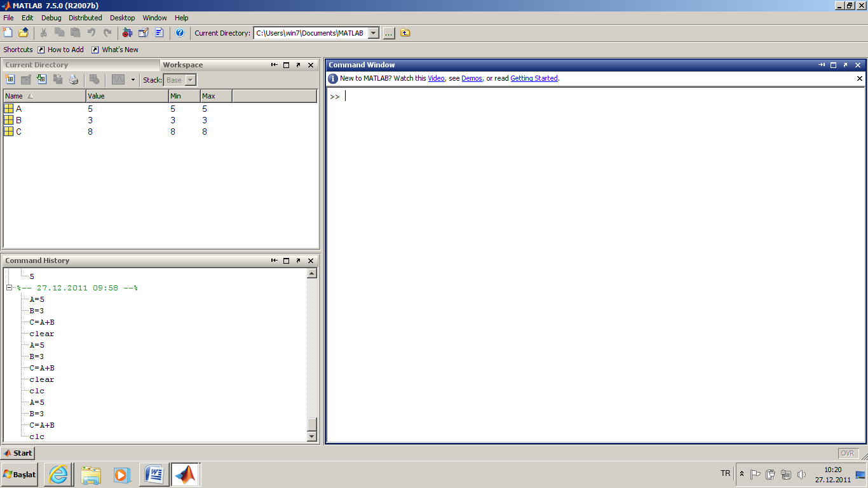The height and width of the screenshot is (488, 868).
Task: Maximize the Command History panel
Action: [286, 261]
